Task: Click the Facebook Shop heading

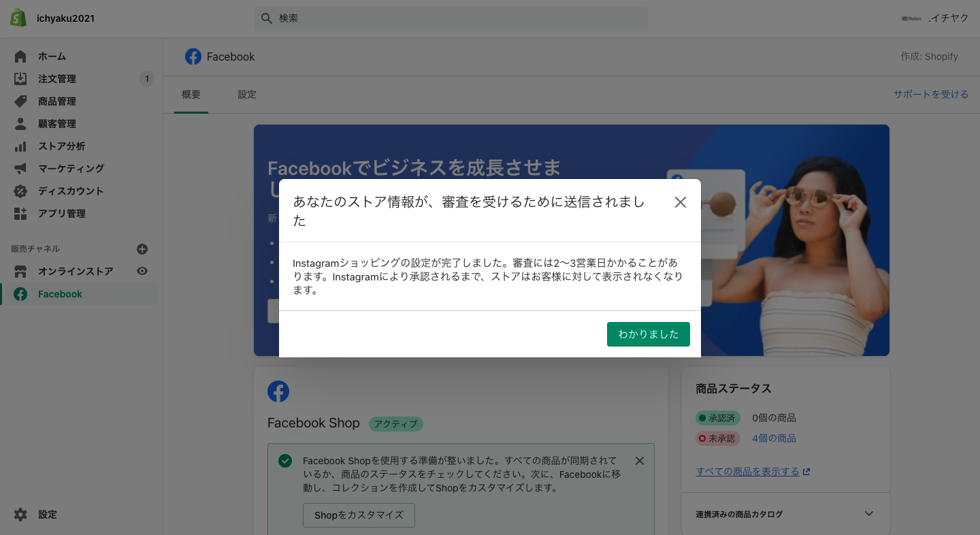Action: (314, 423)
